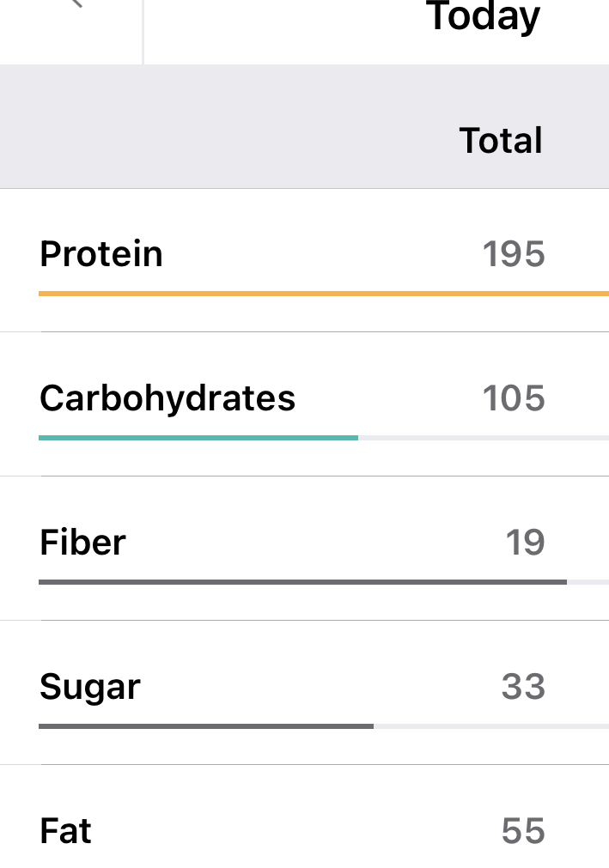Tap the Carbohydrates total of 105
The image size is (609, 868).
click(x=514, y=398)
